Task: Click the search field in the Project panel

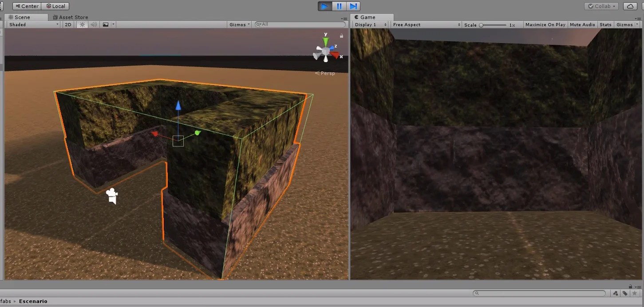Action: 538,293
